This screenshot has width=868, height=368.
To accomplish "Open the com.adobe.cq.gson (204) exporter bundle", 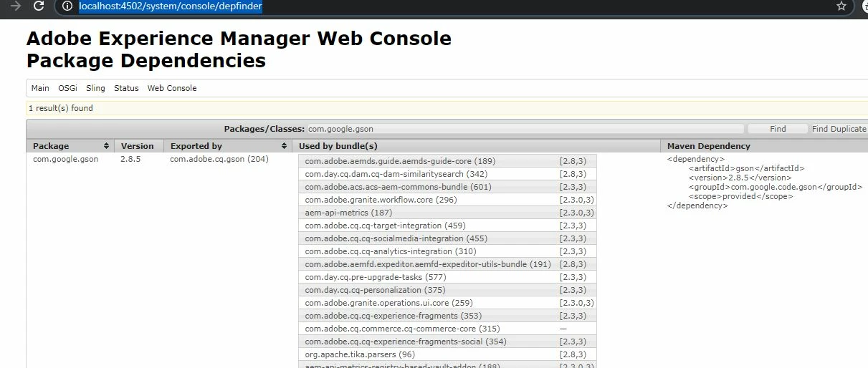I will tap(219, 159).
